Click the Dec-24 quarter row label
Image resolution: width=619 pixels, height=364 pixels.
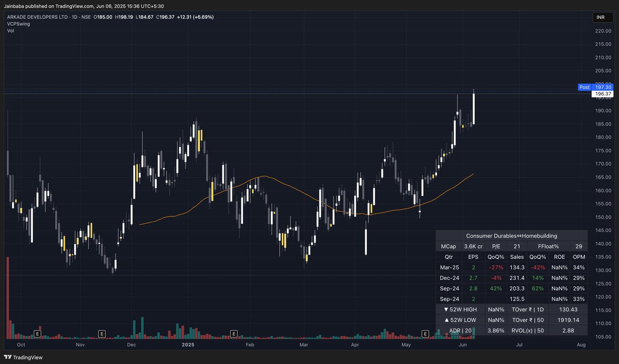pyautogui.click(x=448, y=278)
